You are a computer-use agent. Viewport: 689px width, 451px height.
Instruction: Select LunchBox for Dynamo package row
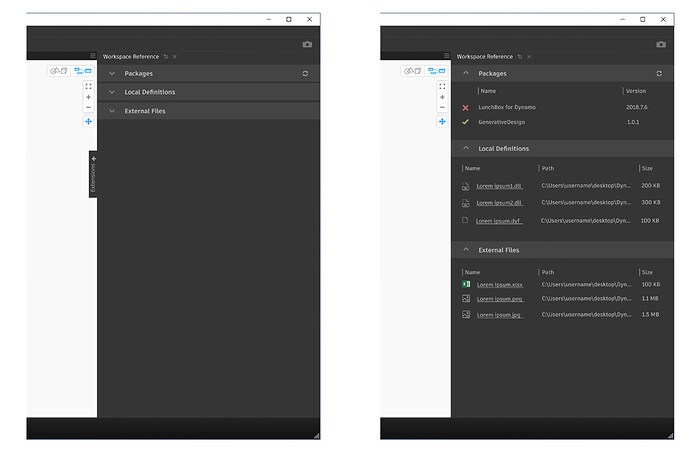click(562, 107)
